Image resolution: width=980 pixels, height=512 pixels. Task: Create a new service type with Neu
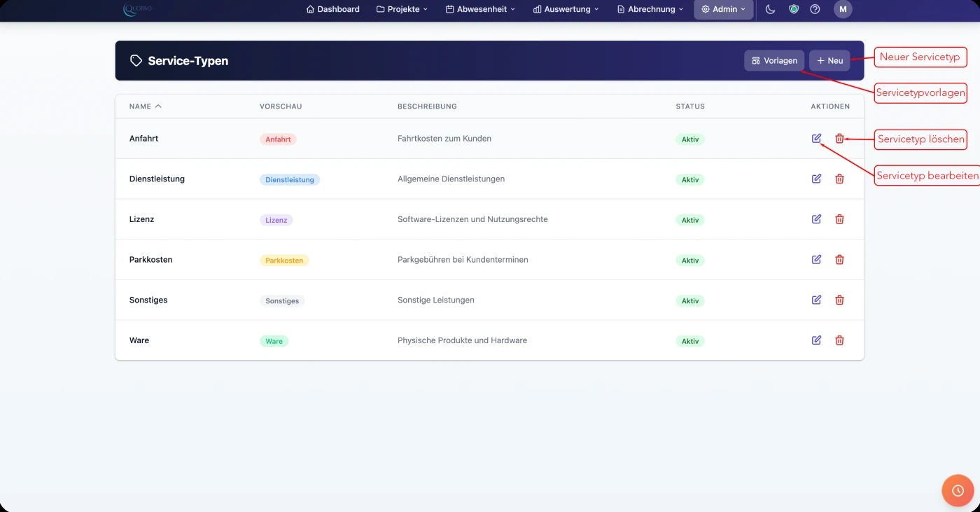pyautogui.click(x=829, y=61)
